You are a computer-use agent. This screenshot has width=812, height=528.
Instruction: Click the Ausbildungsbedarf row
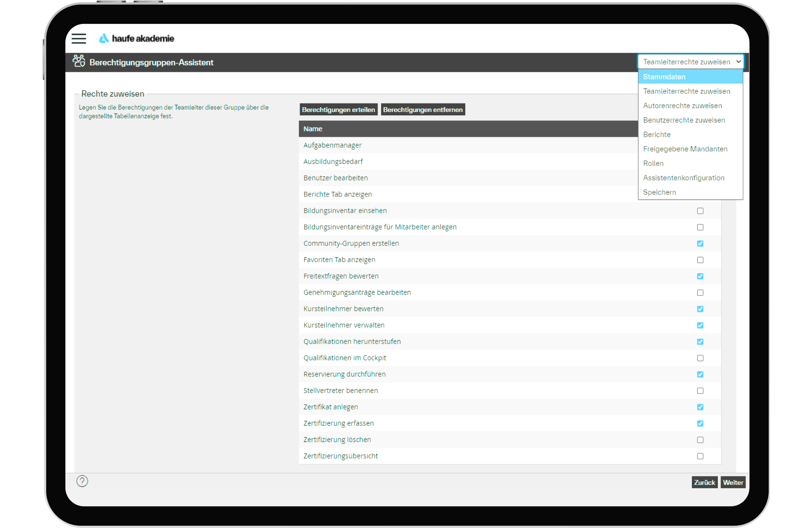(469, 162)
